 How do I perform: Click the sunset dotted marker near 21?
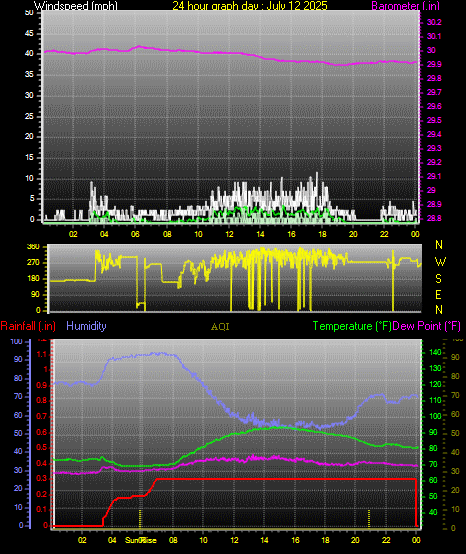coord(369,518)
